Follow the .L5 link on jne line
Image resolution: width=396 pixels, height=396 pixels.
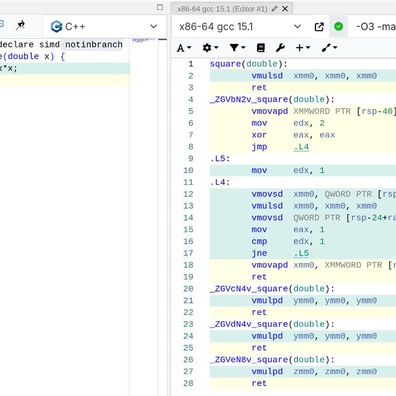click(x=301, y=253)
